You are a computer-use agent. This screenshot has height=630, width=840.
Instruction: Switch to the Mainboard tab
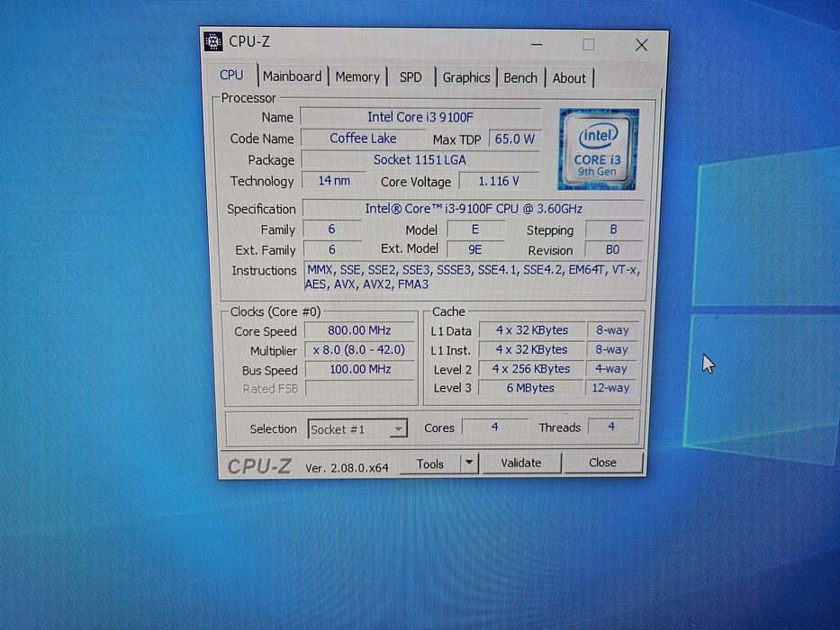click(x=292, y=76)
